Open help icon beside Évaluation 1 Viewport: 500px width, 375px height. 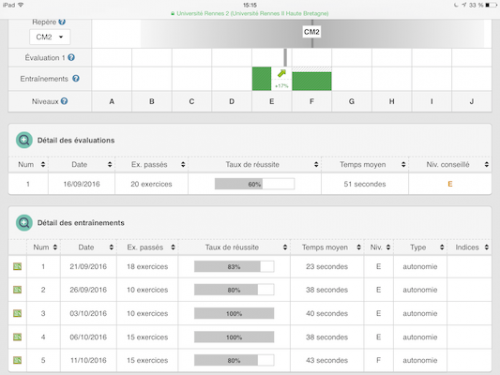point(71,58)
